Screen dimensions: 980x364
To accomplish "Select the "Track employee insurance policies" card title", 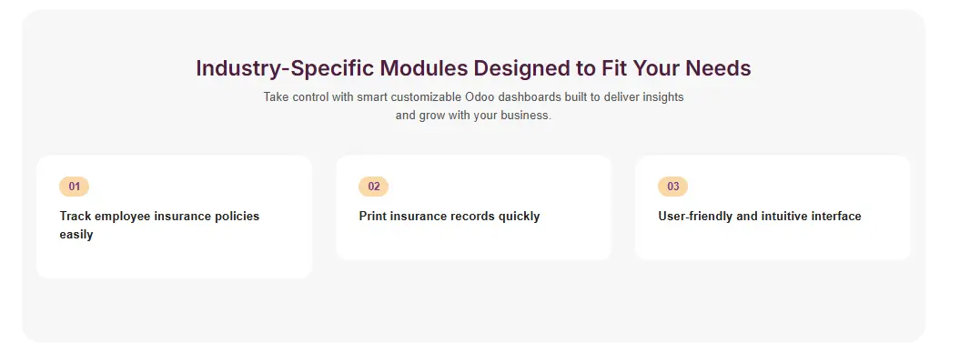I will [159, 217].
